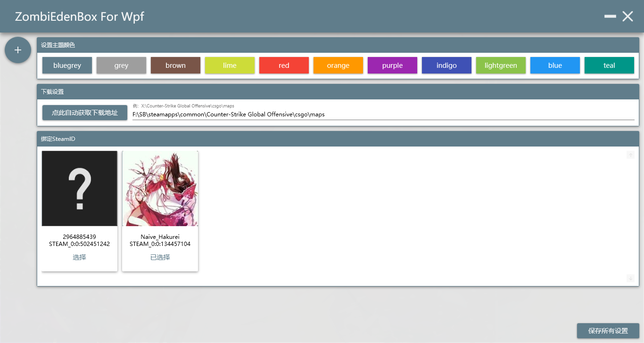Click the Naive_Hakurei avatar image

coord(160,188)
